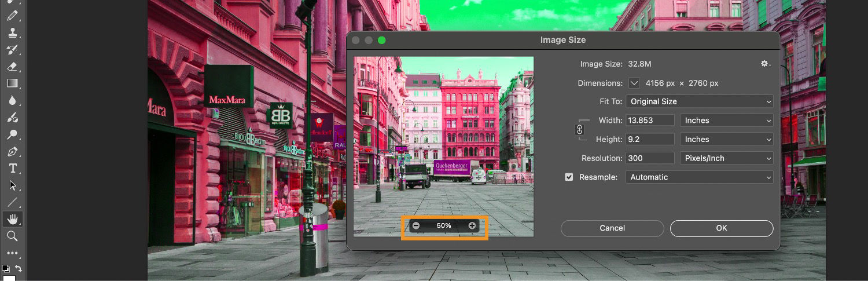Select the Pen tool
Viewport: 868px width, 281px height.
click(x=12, y=152)
